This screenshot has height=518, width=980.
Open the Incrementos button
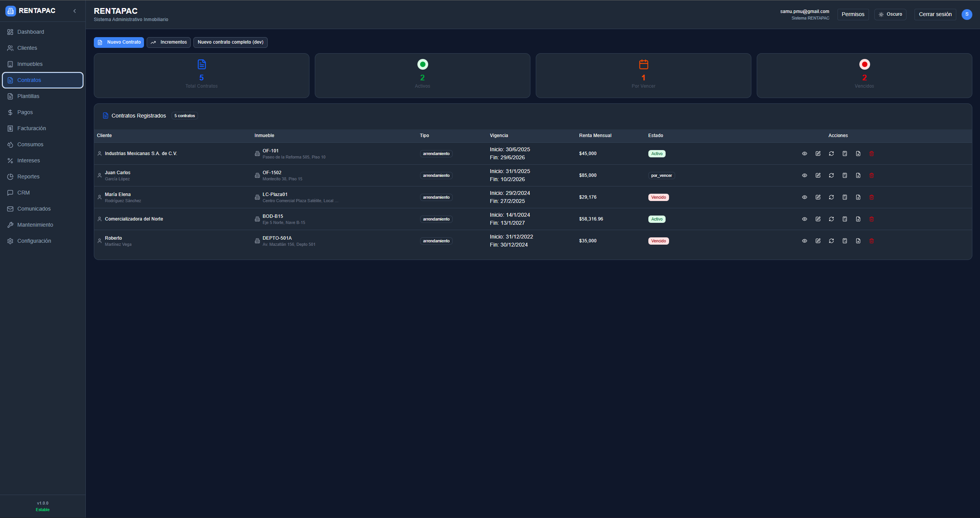(169, 42)
